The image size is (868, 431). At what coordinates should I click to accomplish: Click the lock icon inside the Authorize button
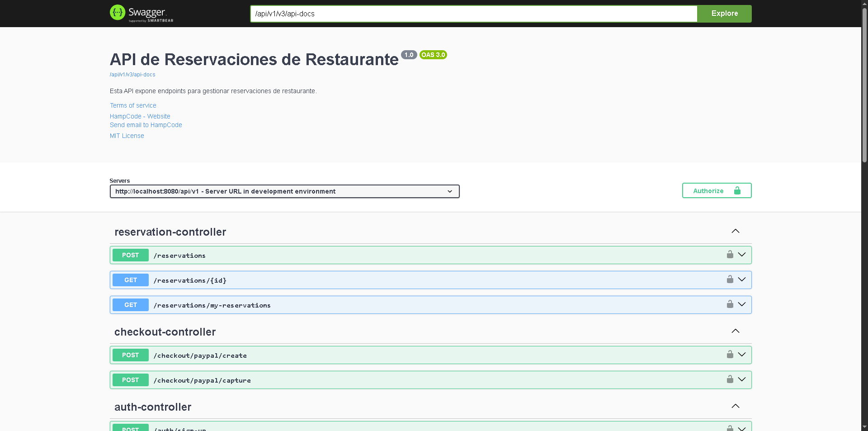[737, 190]
